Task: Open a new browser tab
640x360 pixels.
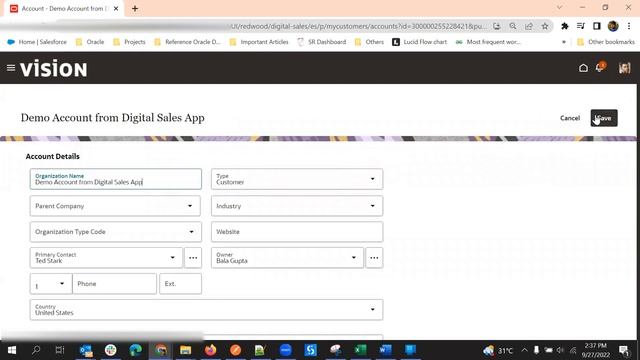Action: point(135,8)
